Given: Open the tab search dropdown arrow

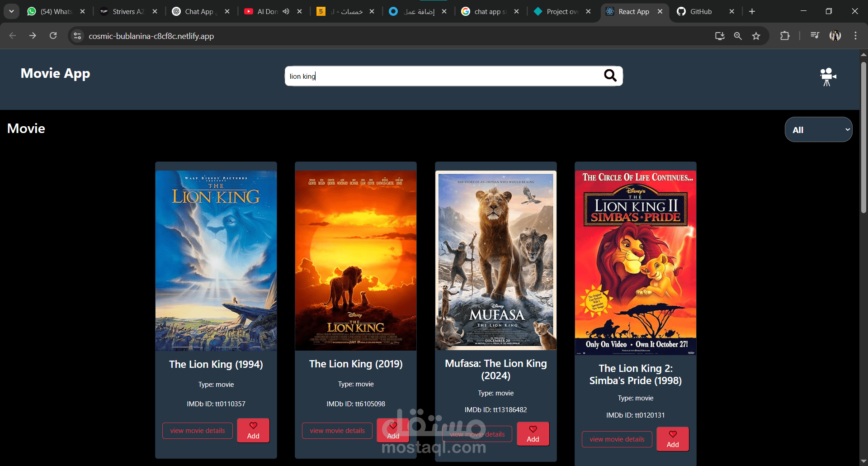Looking at the screenshot, I should pos(11,11).
